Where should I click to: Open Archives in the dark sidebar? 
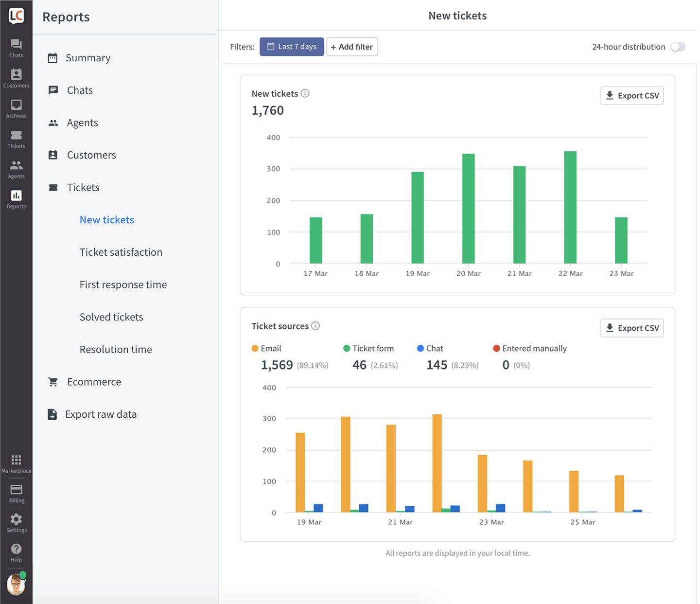click(16, 108)
